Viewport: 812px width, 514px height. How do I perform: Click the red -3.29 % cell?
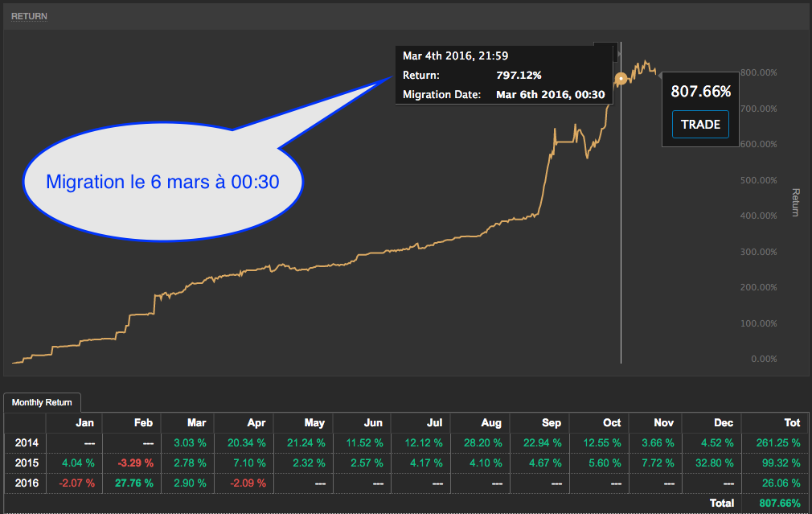point(134,463)
